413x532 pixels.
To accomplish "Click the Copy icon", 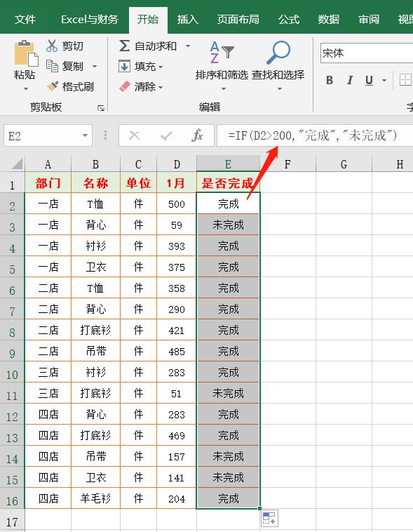I will (x=52, y=66).
